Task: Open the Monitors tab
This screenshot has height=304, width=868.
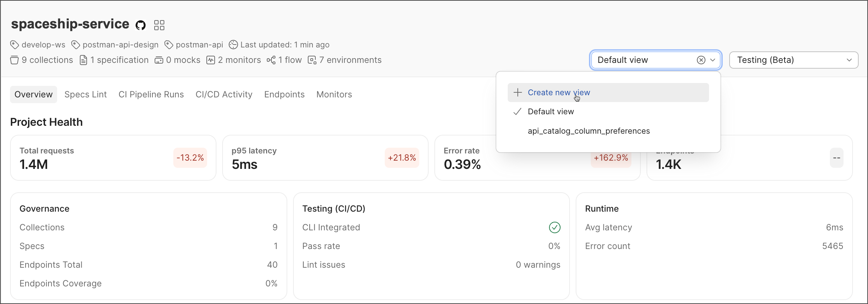Action: pos(334,95)
